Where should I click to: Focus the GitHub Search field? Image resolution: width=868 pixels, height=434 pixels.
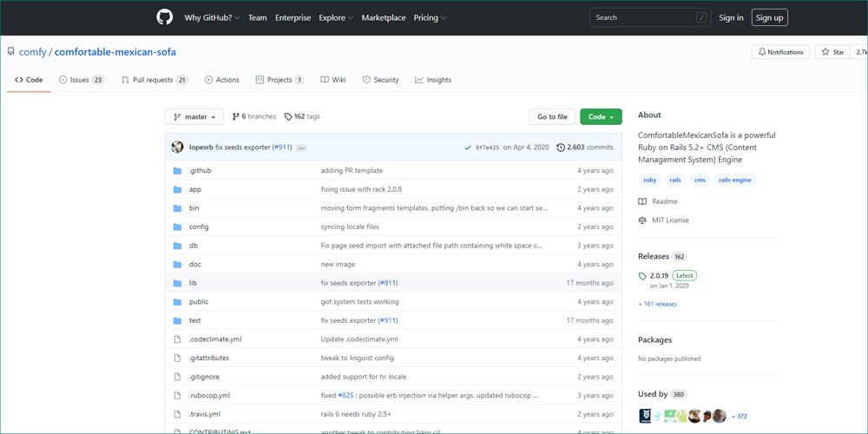[x=650, y=17]
